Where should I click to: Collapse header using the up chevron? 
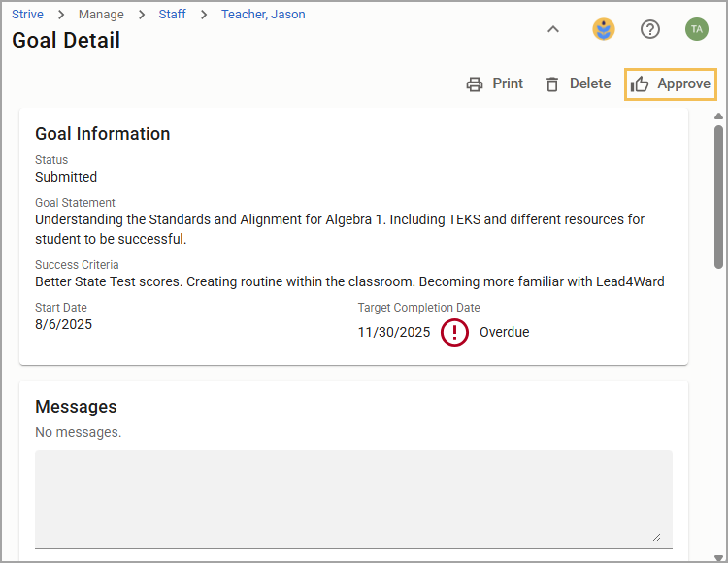pos(553,29)
